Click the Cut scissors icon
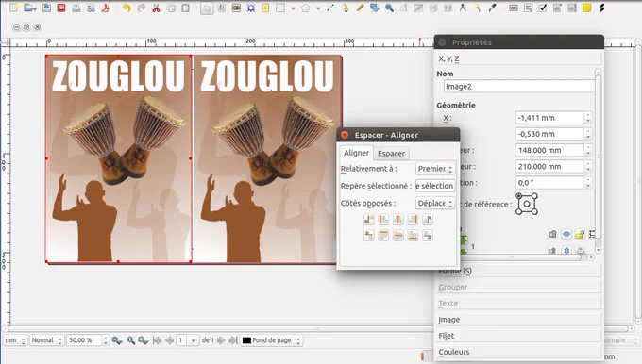Viewport: 642px width, 364px height. 156,8
